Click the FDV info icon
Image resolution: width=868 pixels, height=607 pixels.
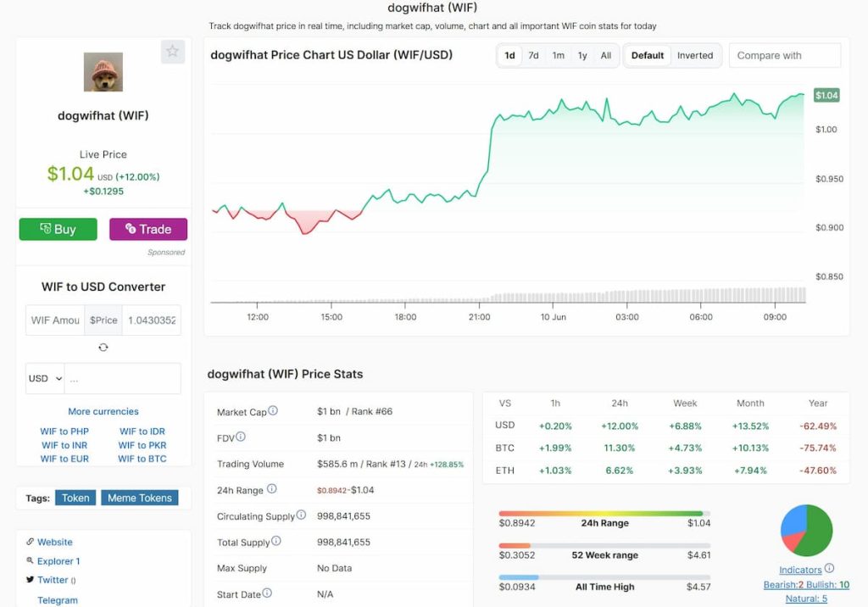241,437
